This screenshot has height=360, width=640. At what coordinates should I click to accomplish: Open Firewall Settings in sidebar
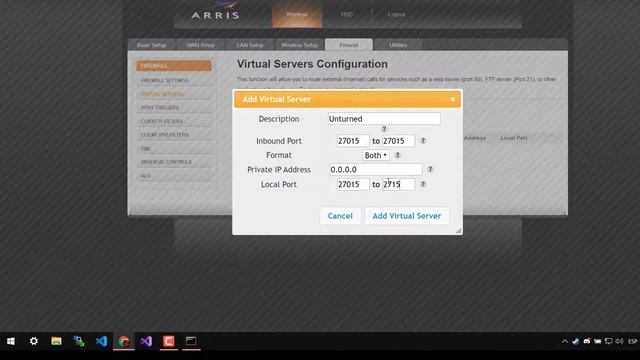point(174,80)
